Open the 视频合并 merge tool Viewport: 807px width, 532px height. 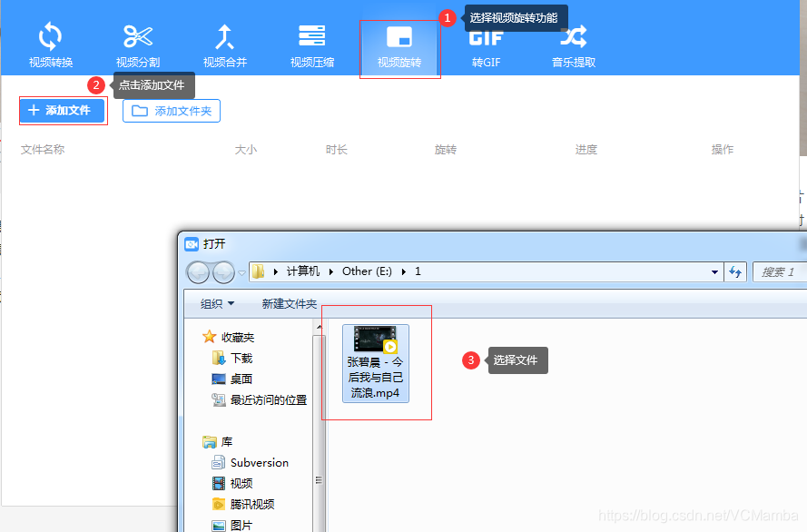[225, 45]
